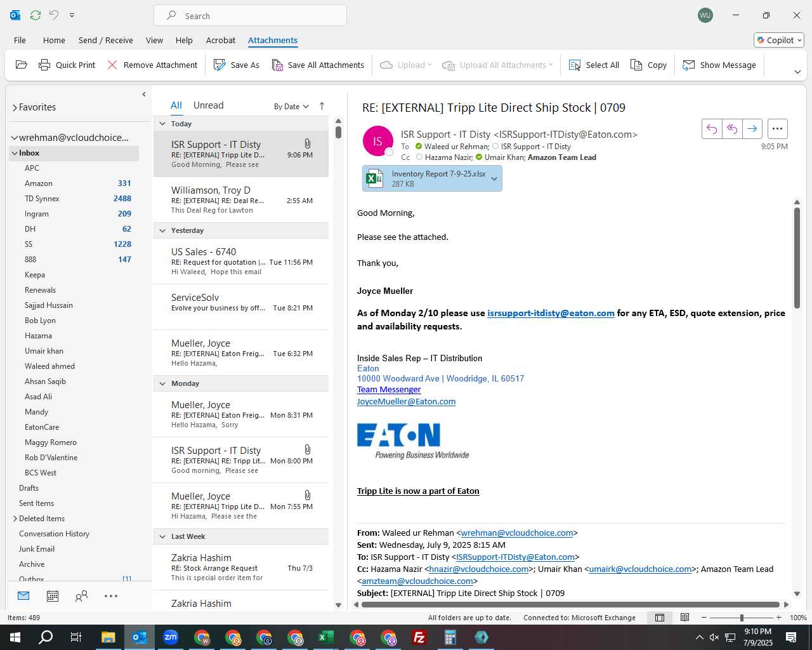Switch to the Send / Receive tab
Image resolution: width=812 pixels, height=650 pixels.
[x=106, y=40]
